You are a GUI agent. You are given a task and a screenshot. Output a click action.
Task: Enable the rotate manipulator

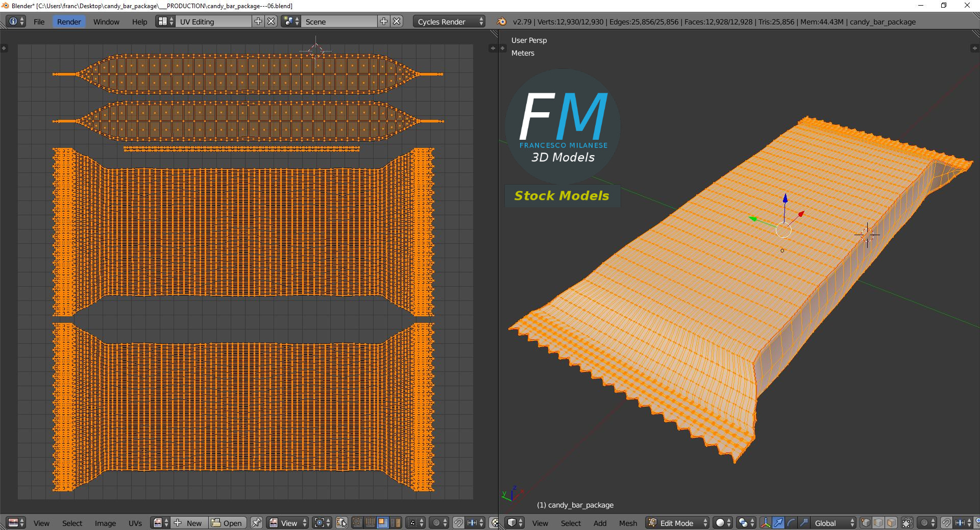tap(791, 523)
